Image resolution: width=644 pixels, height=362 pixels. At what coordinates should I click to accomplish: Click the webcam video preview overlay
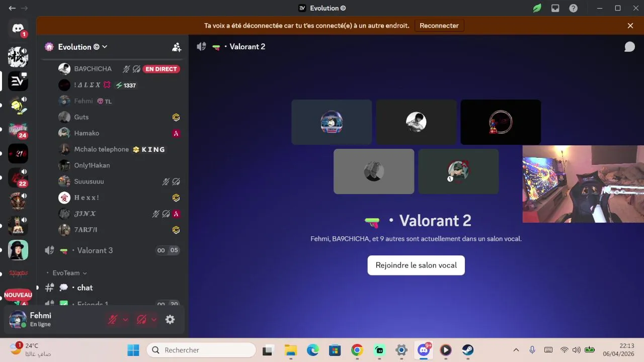pyautogui.click(x=583, y=184)
